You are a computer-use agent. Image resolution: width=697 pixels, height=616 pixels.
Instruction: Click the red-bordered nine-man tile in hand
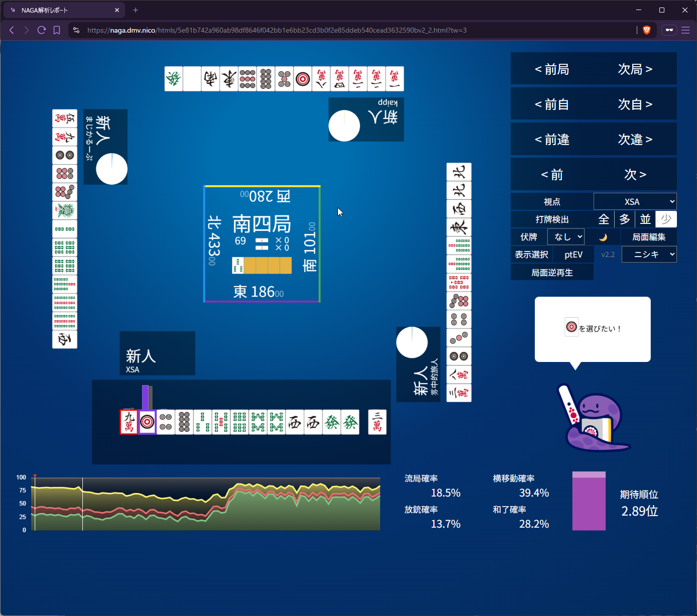pyautogui.click(x=129, y=422)
